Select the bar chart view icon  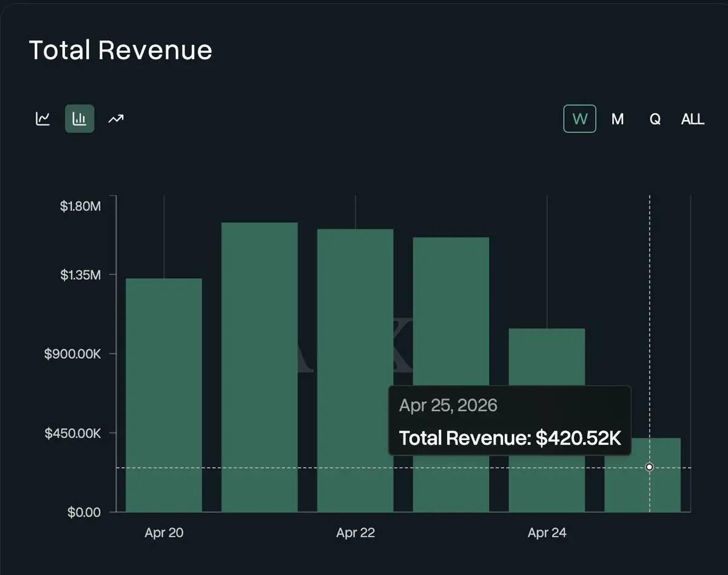79,119
